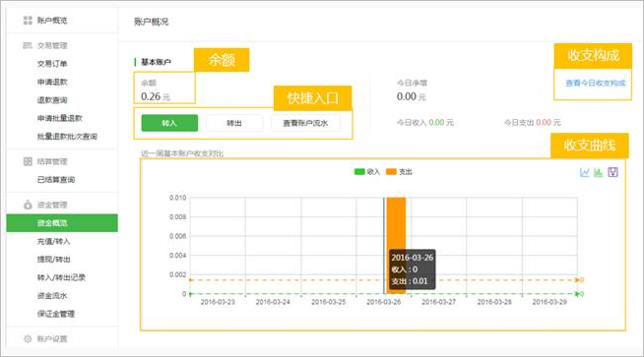Click the purple save-chart-as-image icon
Viewport: 644px width, 357px height.
[x=612, y=172]
